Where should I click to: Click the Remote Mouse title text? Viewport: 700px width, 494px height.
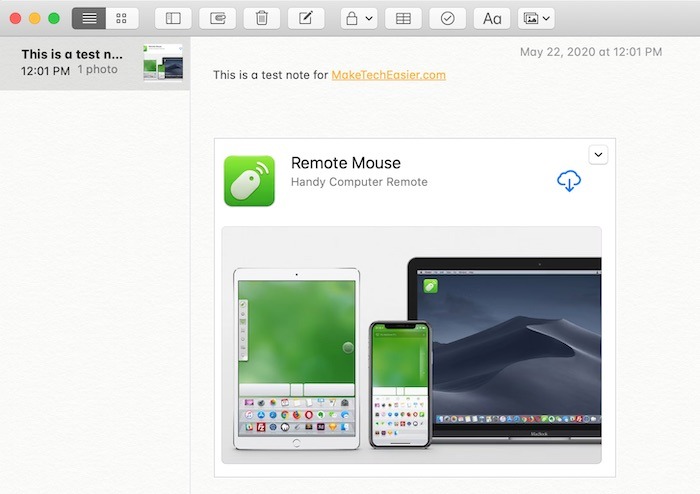346,163
